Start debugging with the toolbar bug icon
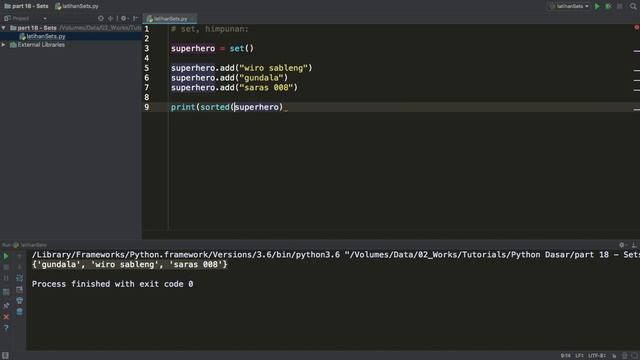 pyautogui.click(x=608, y=6)
